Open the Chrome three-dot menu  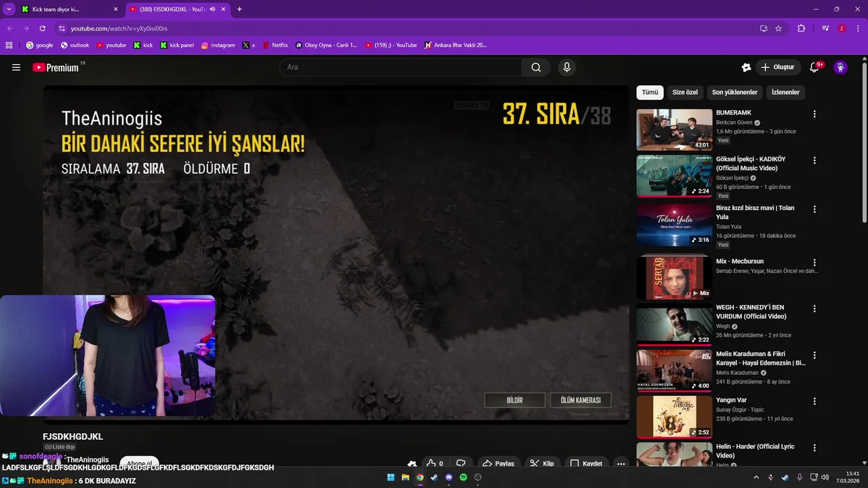[x=858, y=28]
